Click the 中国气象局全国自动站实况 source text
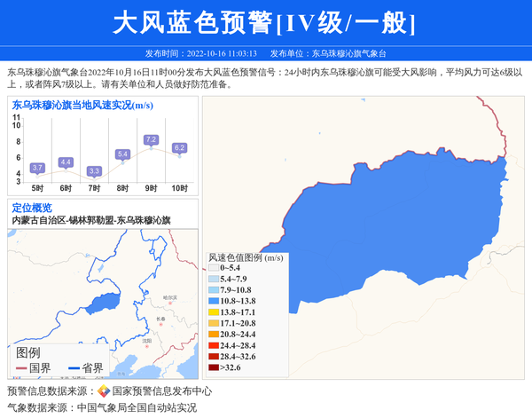This screenshot has height=418, width=532. tap(137, 408)
